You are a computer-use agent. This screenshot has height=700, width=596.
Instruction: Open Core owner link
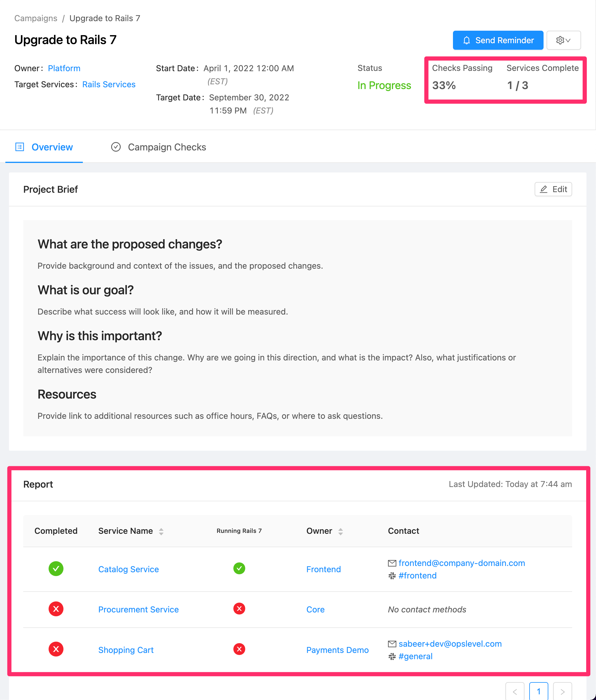[x=315, y=609]
